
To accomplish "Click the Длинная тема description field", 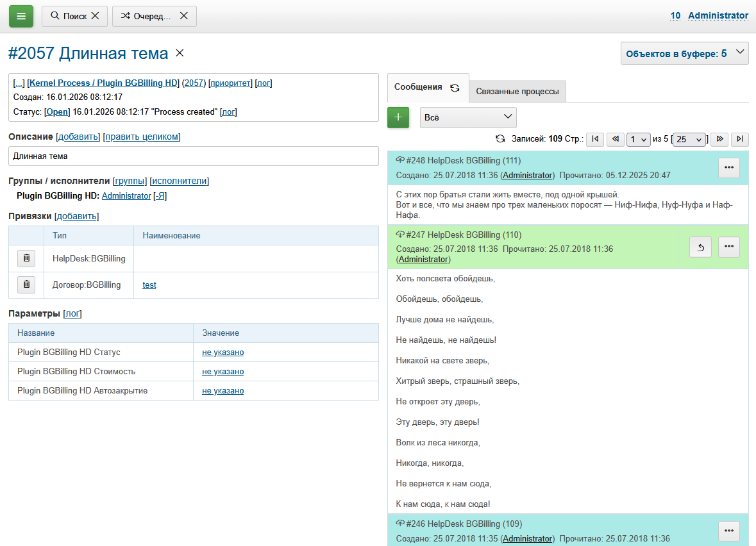I will (x=193, y=156).
